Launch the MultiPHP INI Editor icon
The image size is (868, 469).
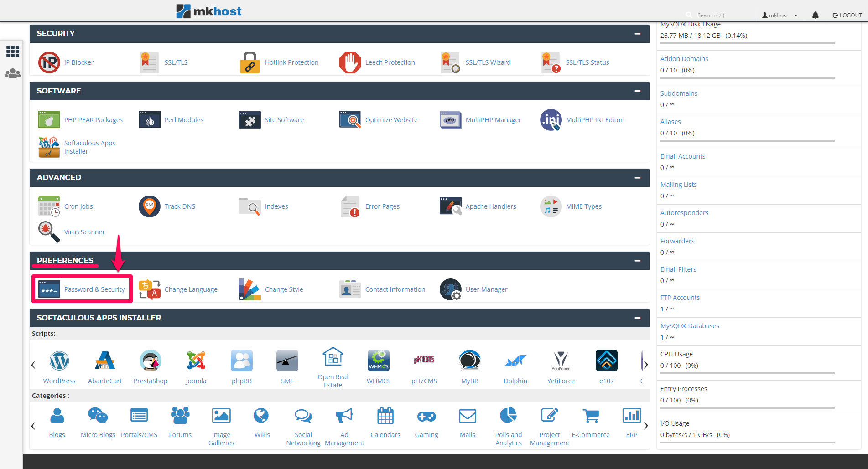551,120
